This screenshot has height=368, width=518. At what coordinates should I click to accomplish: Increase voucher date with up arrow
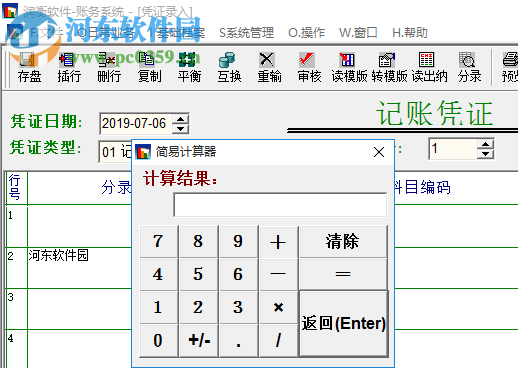coord(181,119)
